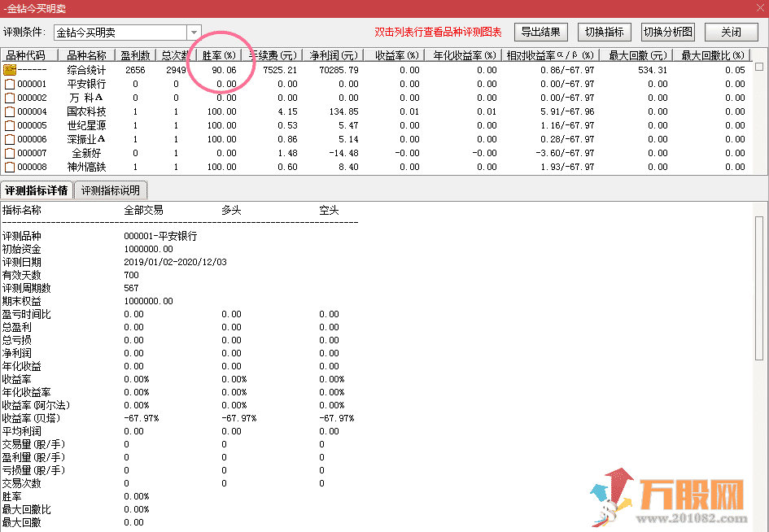Screen dimensions: 769x532
Task: Click the 70285.79 net profit value
Action: click(x=339, y=70)
